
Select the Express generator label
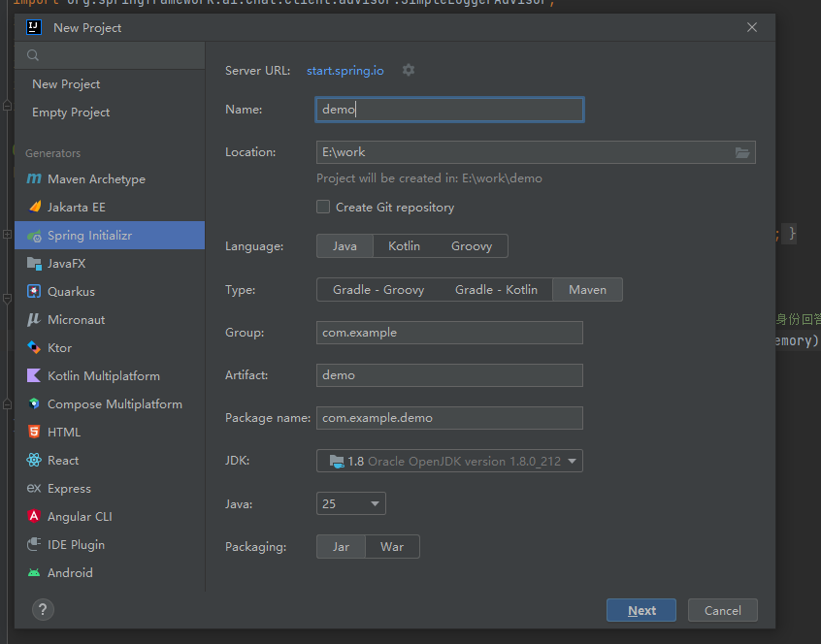coord(69,489)
